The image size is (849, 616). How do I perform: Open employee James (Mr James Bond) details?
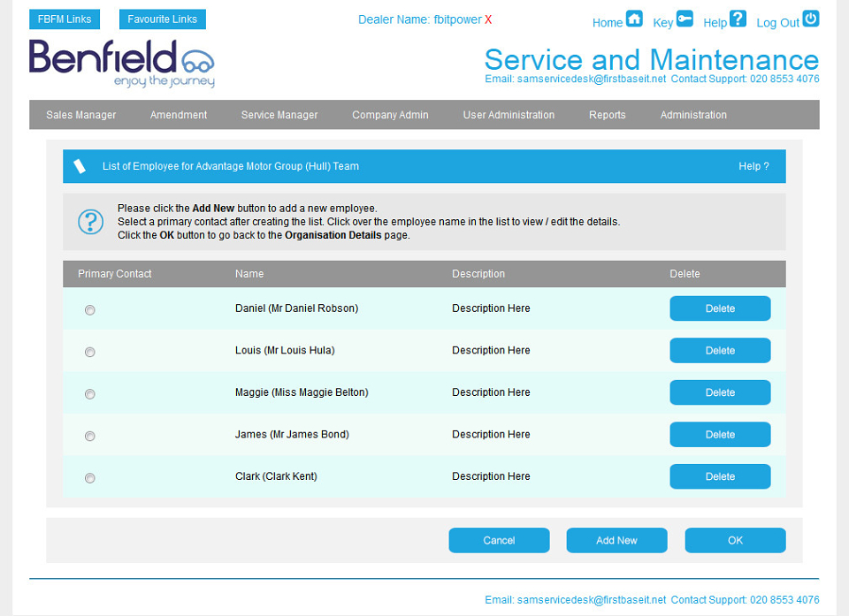click(x=292, y=434)
